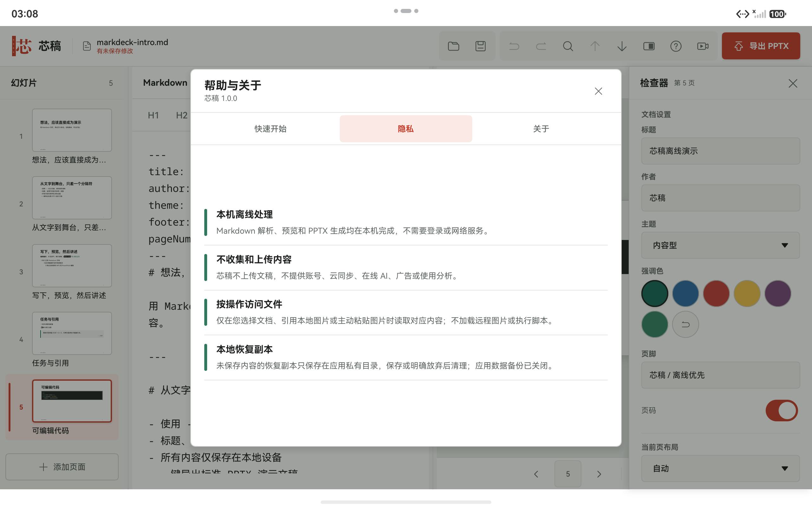Start presentation with video camera icon

(x=703, y=46)
